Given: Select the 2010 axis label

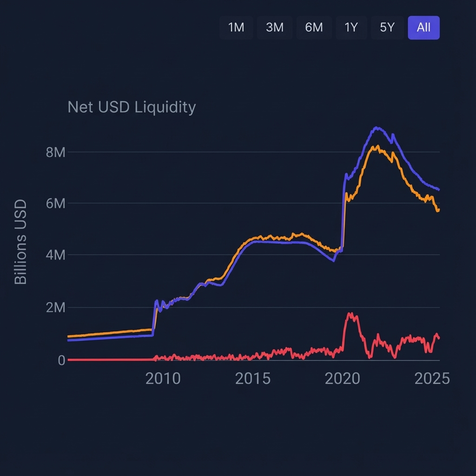Looking at the screenshot, I should pyautogui.click(x=162, y=379).
